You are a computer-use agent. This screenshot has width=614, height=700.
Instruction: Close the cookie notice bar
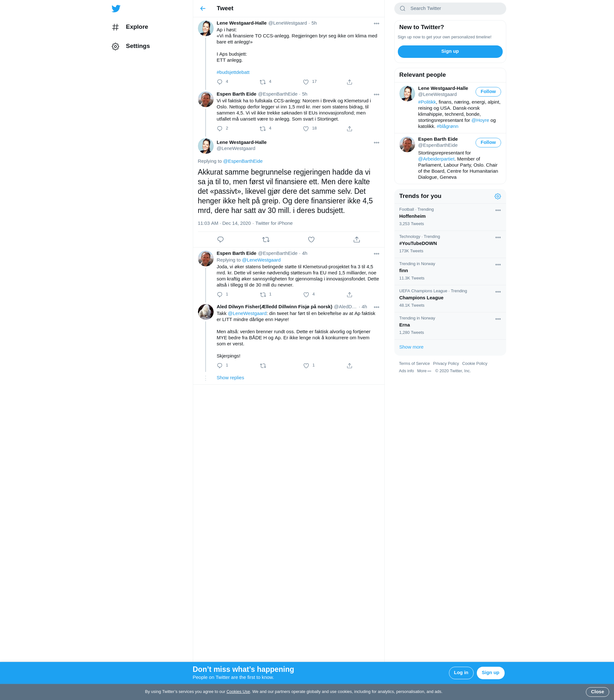point(597,692)
